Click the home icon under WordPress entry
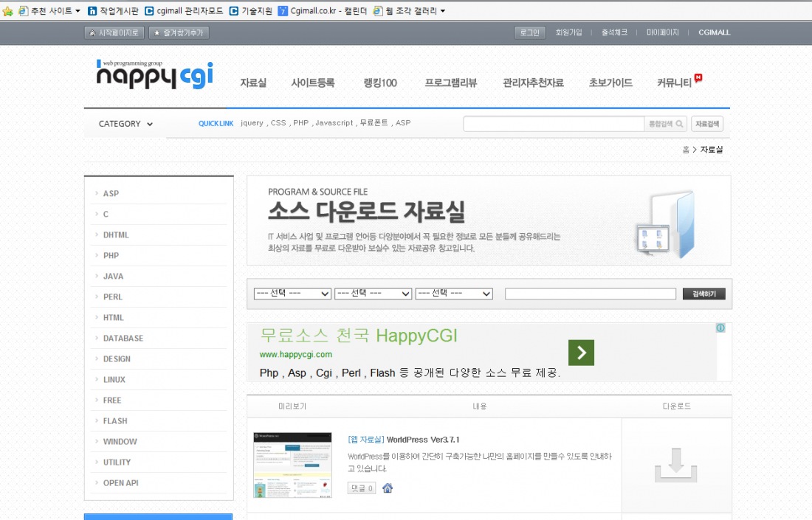Image resolution: width=812 pixels, height=520 pixels. [x=388, y=488]
